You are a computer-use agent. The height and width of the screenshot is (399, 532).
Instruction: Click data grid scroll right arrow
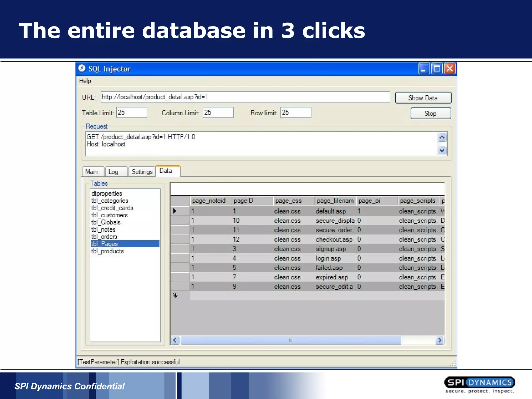(440, 340)
